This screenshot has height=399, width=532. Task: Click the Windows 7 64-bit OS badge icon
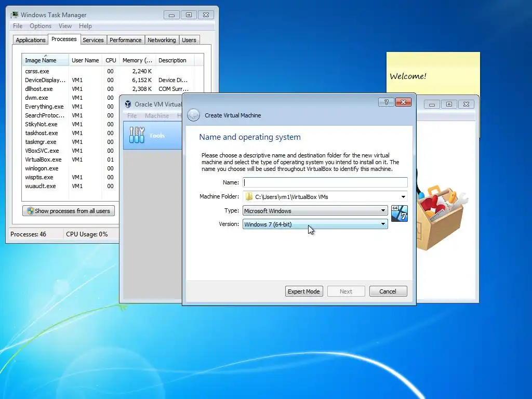400,214
